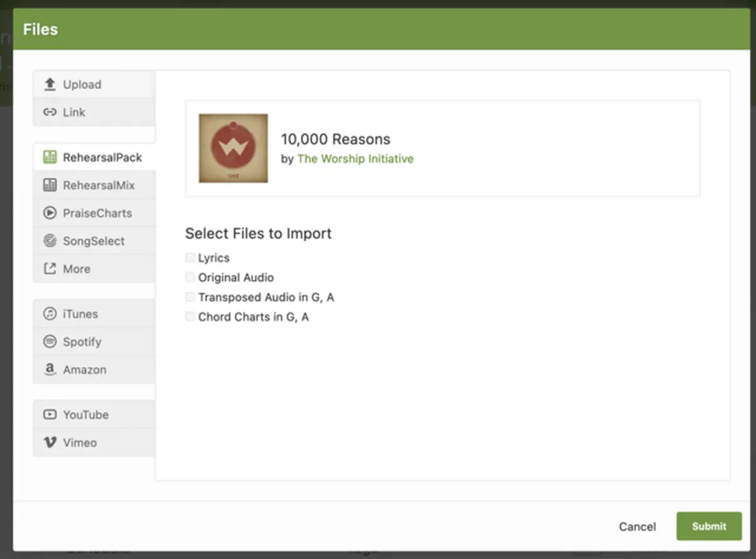Tick Transposed Audio in G, A checkbox
This screenshot has width=756, height=559.
tap(190, 296)
